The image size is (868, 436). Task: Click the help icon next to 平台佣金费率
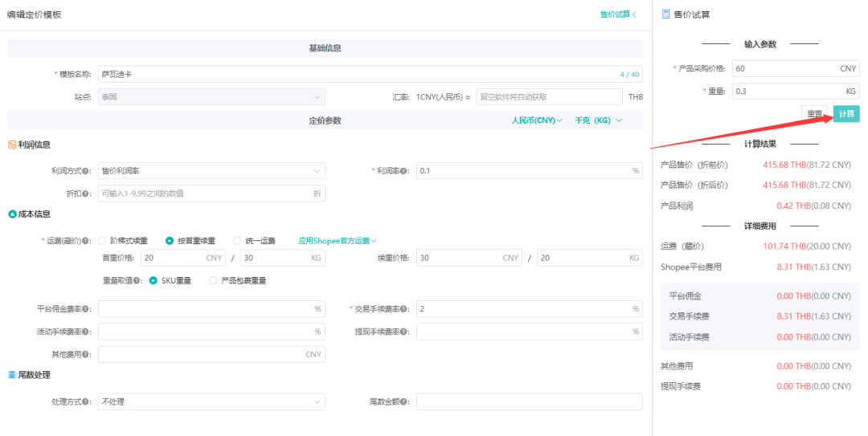[x=86, y=309]
